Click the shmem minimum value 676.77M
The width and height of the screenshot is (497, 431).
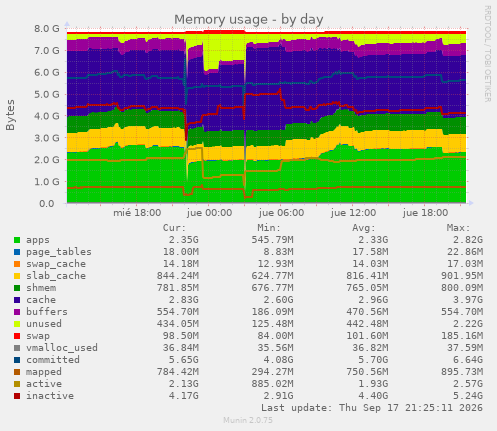pyautogui.click(x=272, y=288)
